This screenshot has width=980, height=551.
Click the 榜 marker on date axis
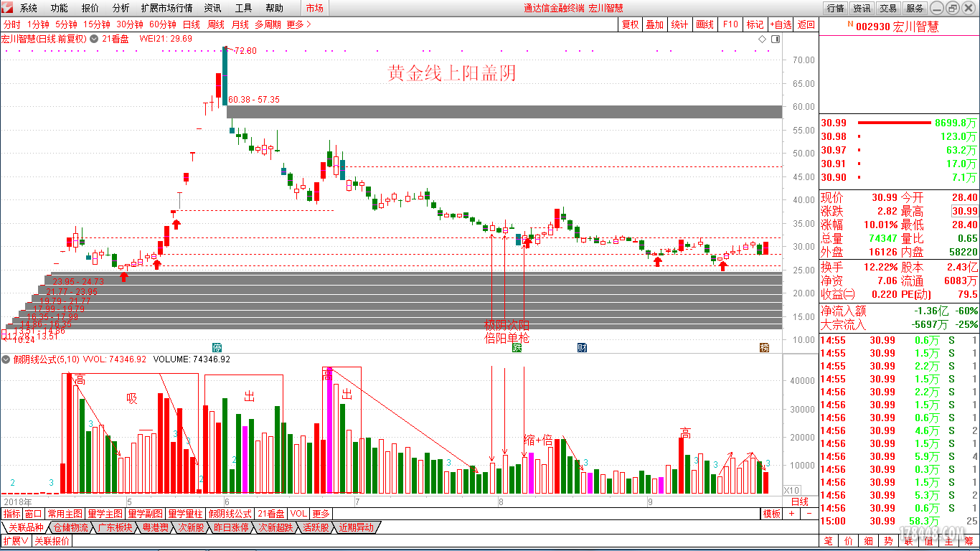click(x=765, y=348)
